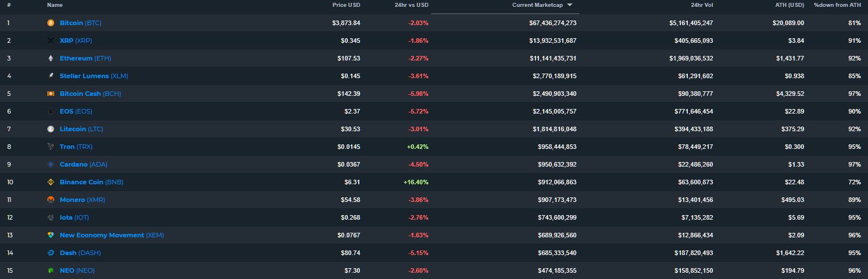The height and width of the screenshot is (279, 868).
Task: Click the NEO green logo icon
Action: pos(50,270)
